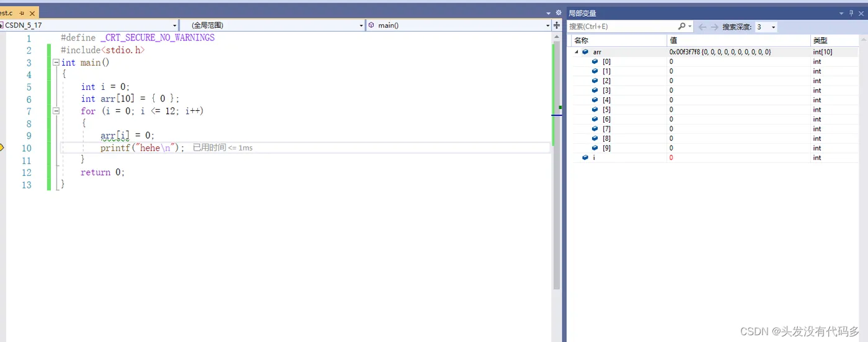Click the 已用时间 <= 1ms perf tip

[x=223, y=147]
